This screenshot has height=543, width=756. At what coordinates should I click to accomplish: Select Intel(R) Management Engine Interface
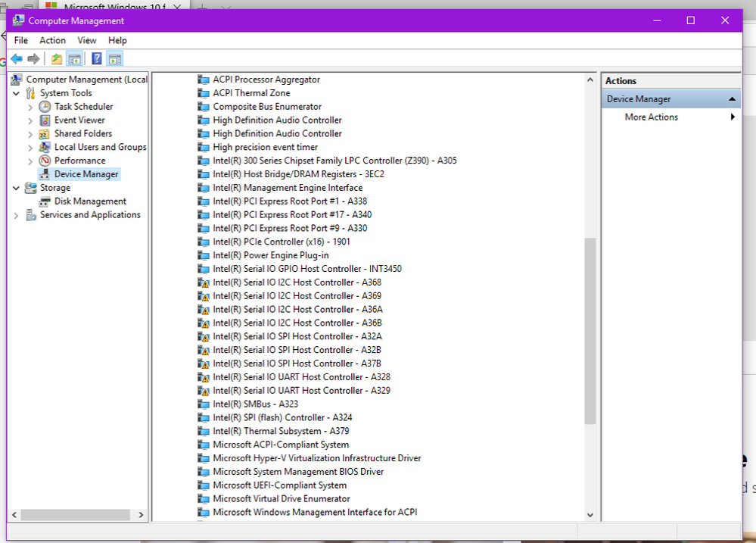click(x=288, y=188)
